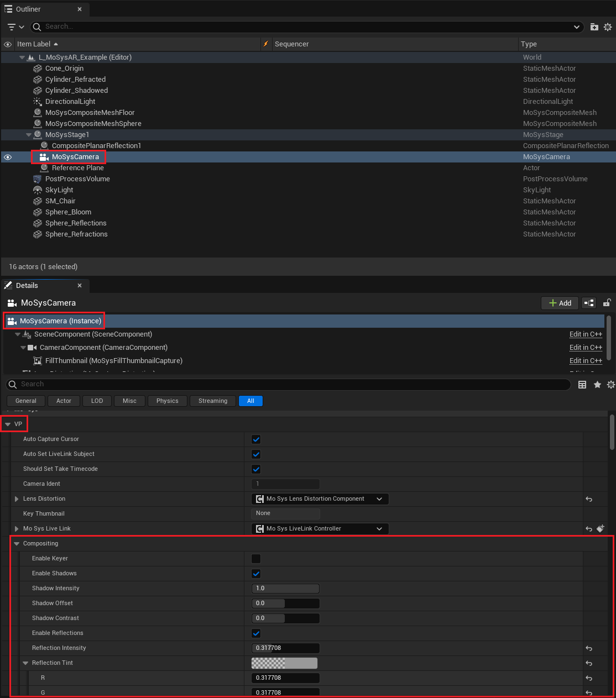Viewport: 616px width, 698px height.
Task: Click the favorites star icon near Details search
Action: [597, 384]
